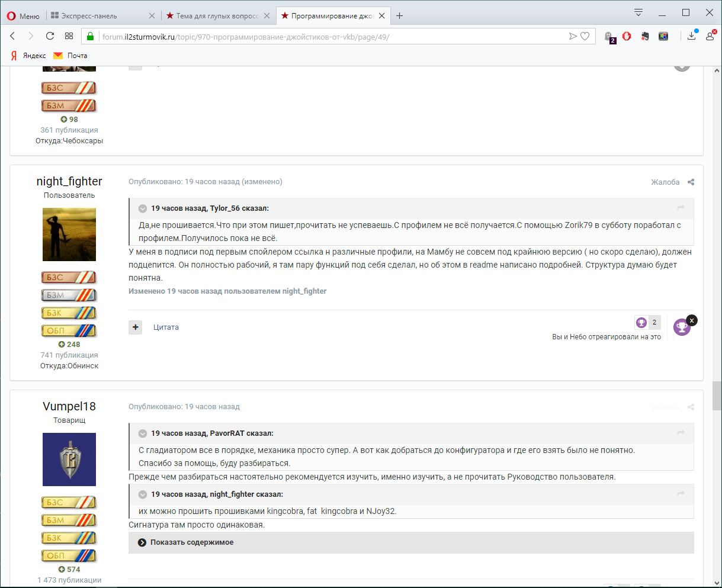Collapse the Tylor_56 quote chevron
Image resolution: width=722 pixels, height=588 pixels.
point(143,208)
